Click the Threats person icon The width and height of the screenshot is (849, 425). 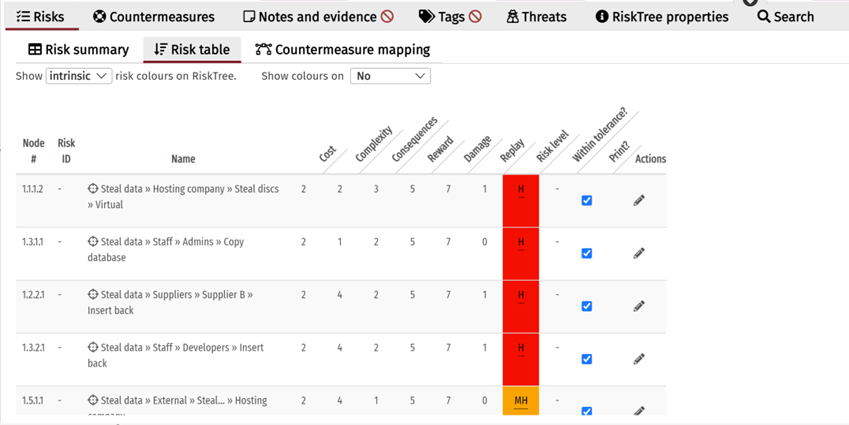click(512, 17)
